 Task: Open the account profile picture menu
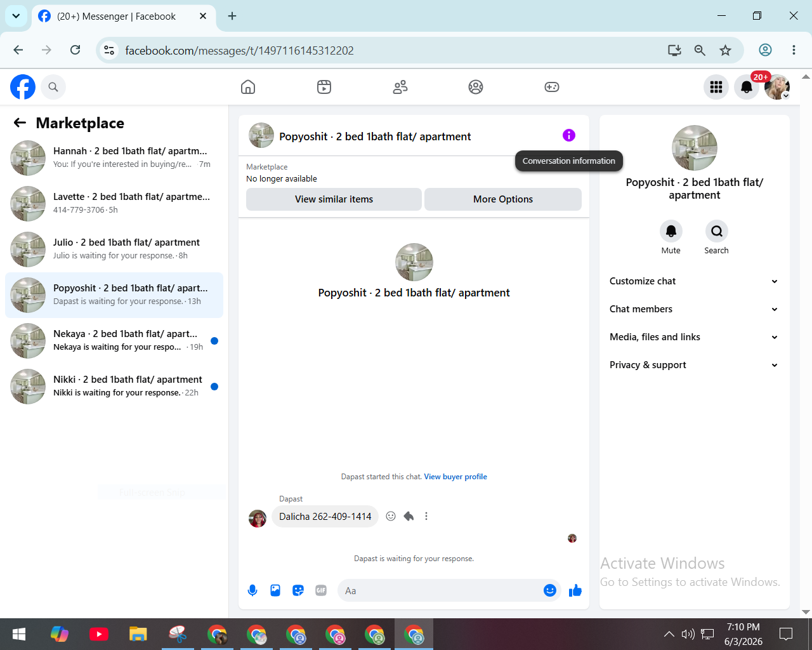pos(777,87)
